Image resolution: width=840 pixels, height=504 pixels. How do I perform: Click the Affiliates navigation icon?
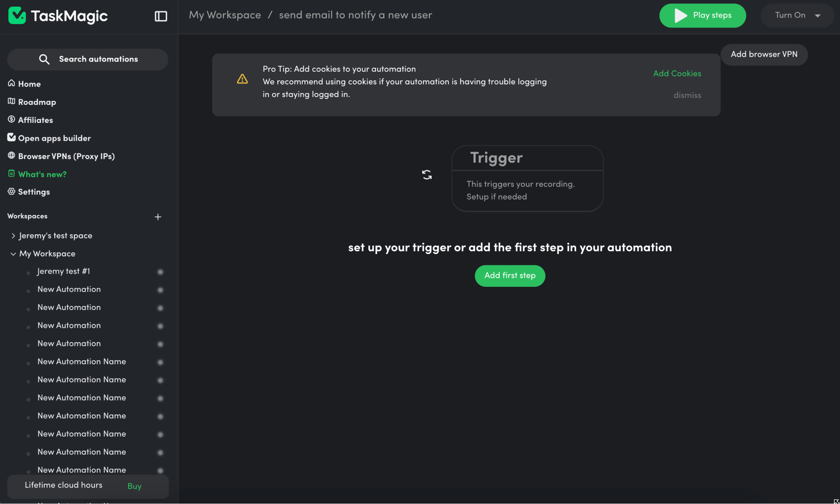coord(11,119)
